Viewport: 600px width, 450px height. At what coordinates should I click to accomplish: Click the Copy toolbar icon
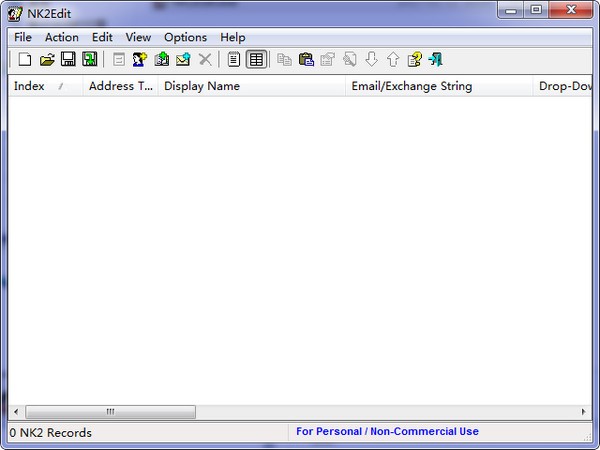[x=284, y=60]
